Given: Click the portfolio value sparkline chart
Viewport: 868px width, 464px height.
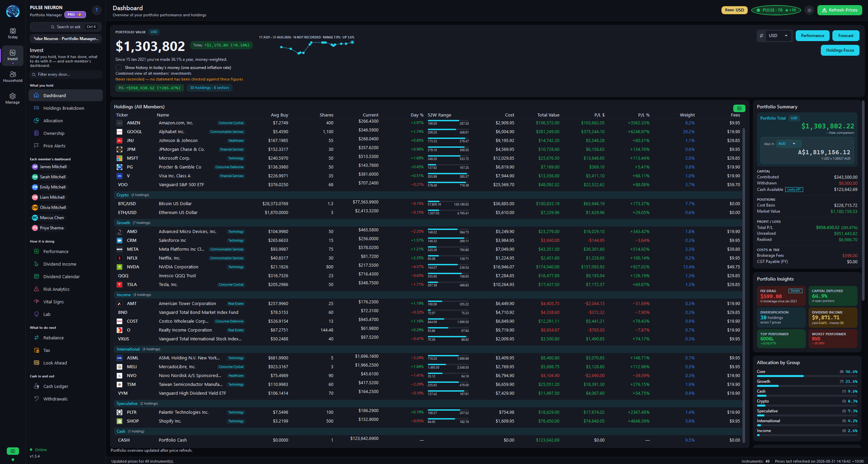Looking at the screenshot, I should pyautogui.click(x=317, y=47).
